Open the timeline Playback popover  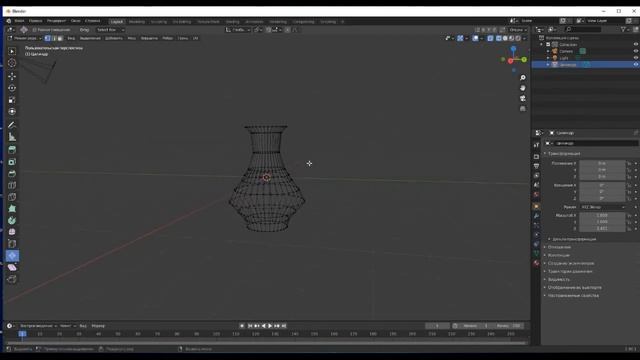[x=38, y=326]
